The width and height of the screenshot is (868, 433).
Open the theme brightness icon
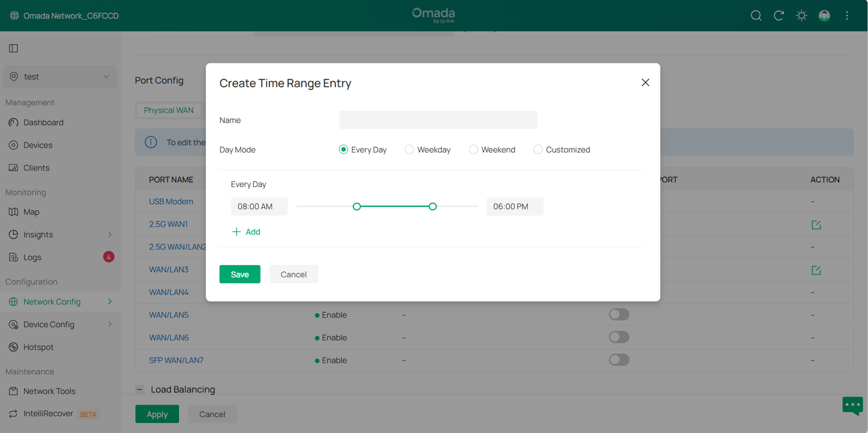801,15
